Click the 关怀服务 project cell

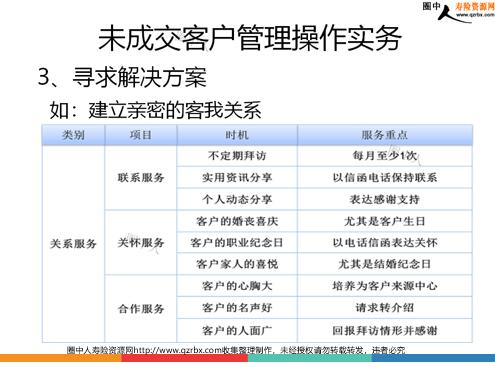click(x=141, y=242)
